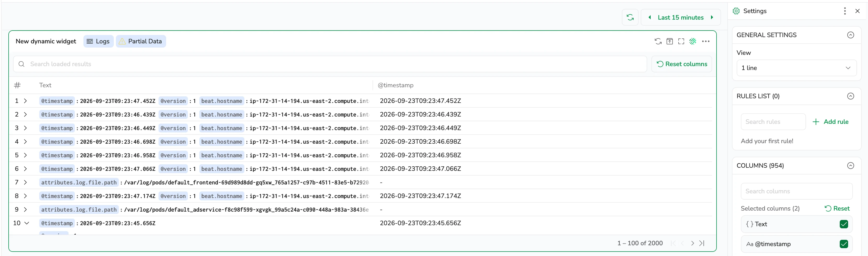Refresh the New dynamic widget
This screenshot has height=256, width=868.
658,41
